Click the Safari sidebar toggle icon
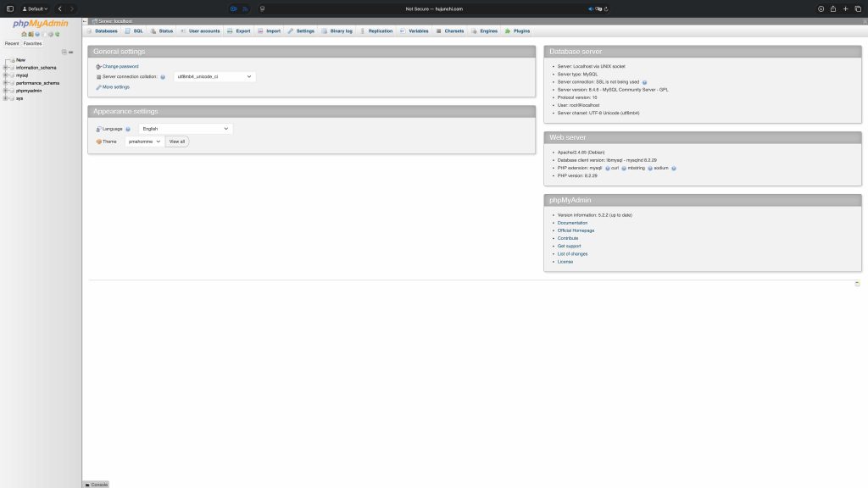This screenshot has width=868, height=488. pyautogui.click(x=8, y=8)
